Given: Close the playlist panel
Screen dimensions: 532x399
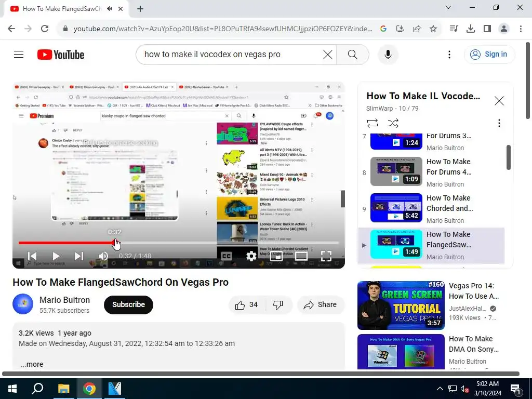Looking at the screenshot, I should pos(499,101).
